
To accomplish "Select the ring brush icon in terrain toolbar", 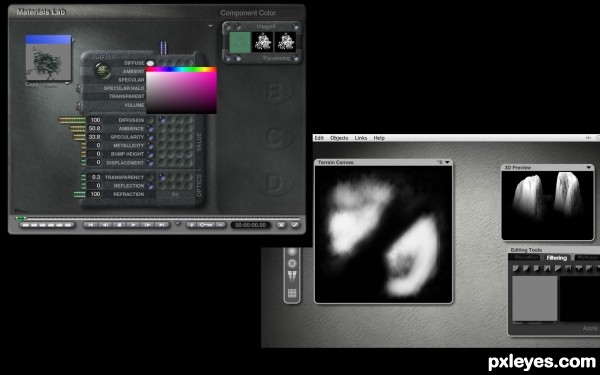I will (292, 263).
